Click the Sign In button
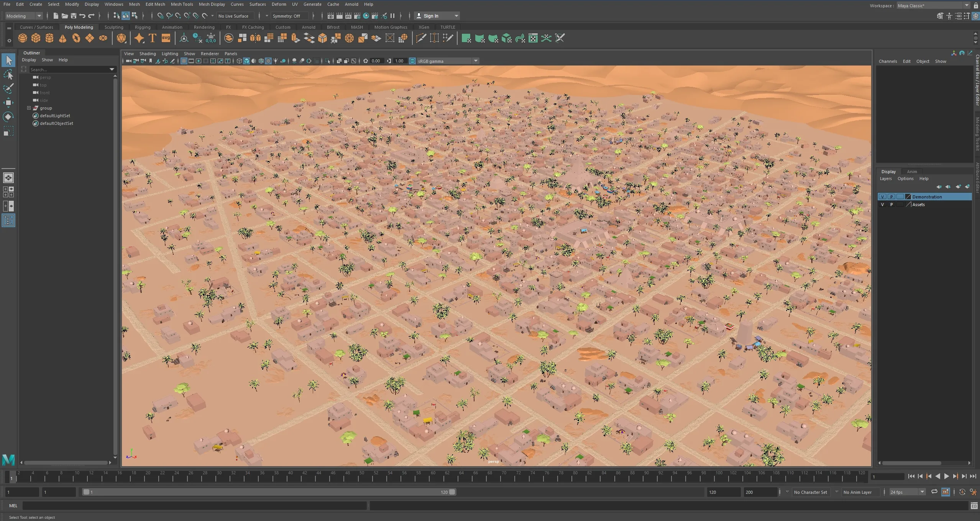980x521 pixels. click(x=431, y=16)
